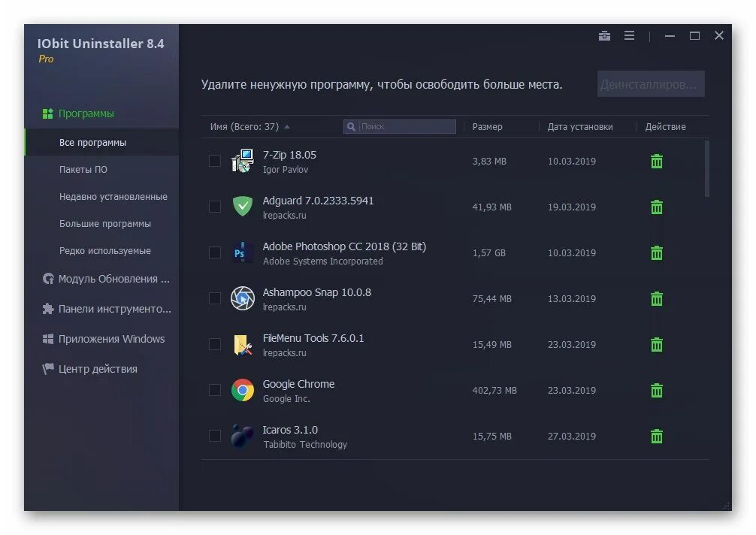Image resolution: width=756 pixels, height=535 pixels.
Task: Open the toolbox icon in the title bar
Action: click(x=604, y=35)
